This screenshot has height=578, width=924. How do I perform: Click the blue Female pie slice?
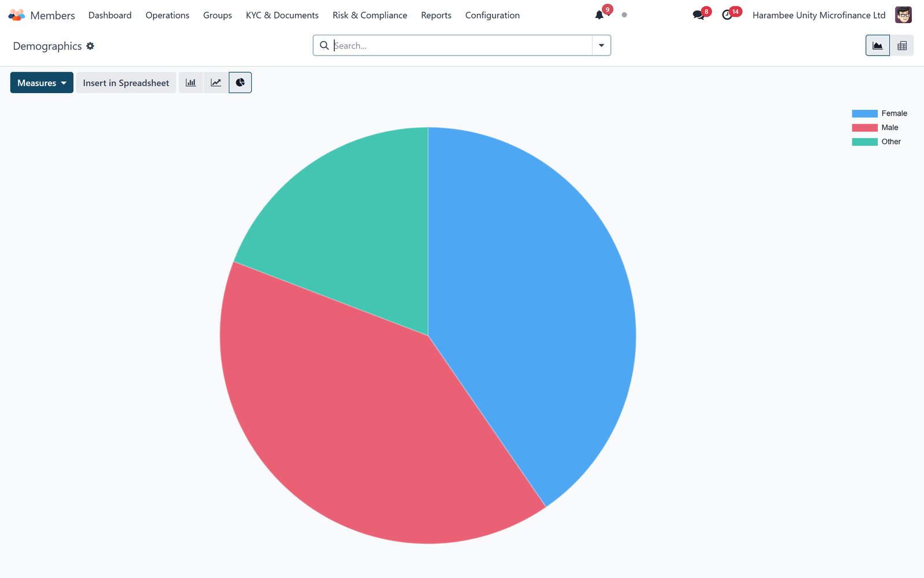tap(531, 301)
